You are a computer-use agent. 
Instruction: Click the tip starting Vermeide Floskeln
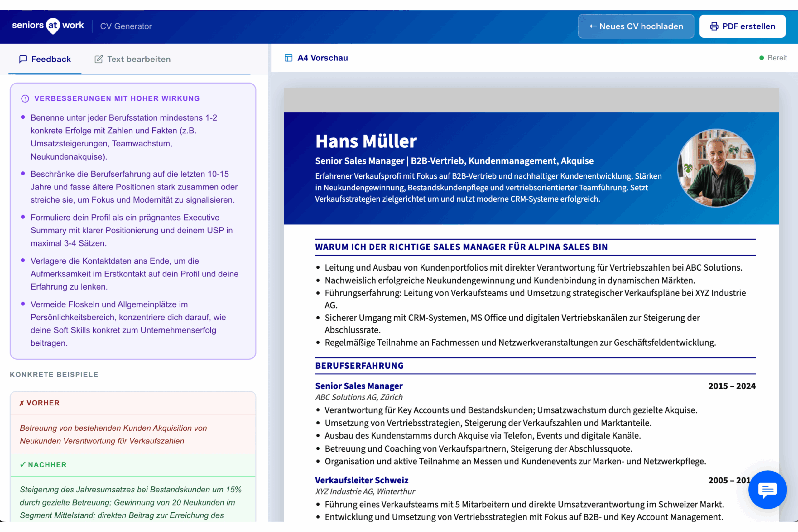(x=128, y=324)
